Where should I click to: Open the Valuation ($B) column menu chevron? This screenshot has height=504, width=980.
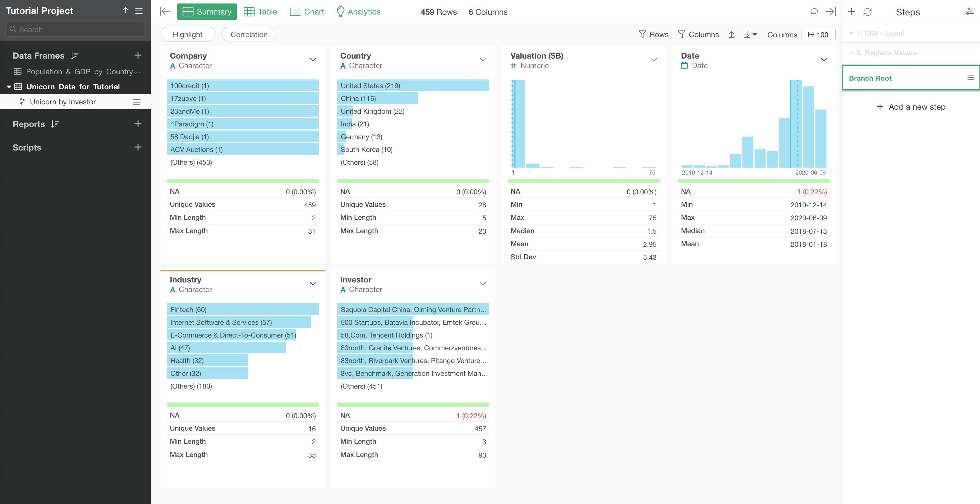653,60
